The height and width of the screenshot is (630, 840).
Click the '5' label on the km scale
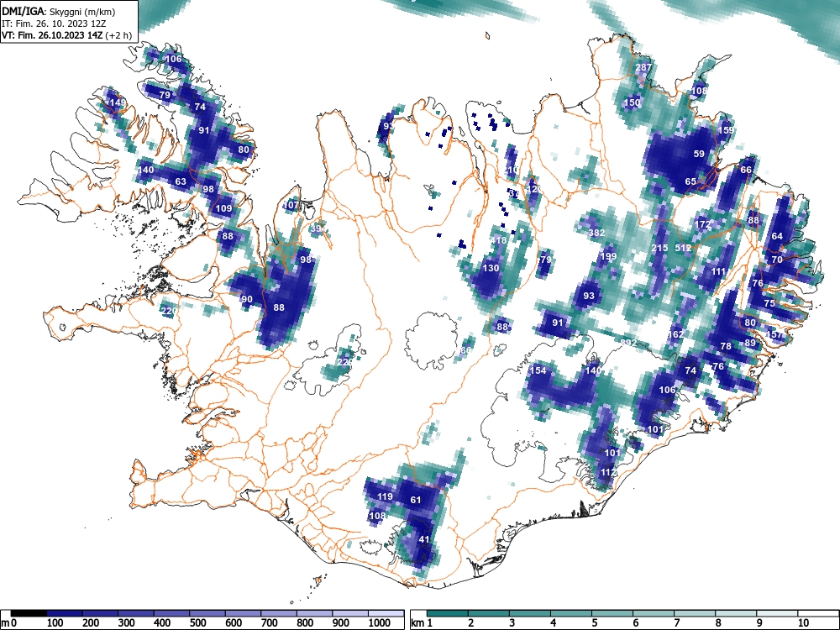click(x=595, y=623)
